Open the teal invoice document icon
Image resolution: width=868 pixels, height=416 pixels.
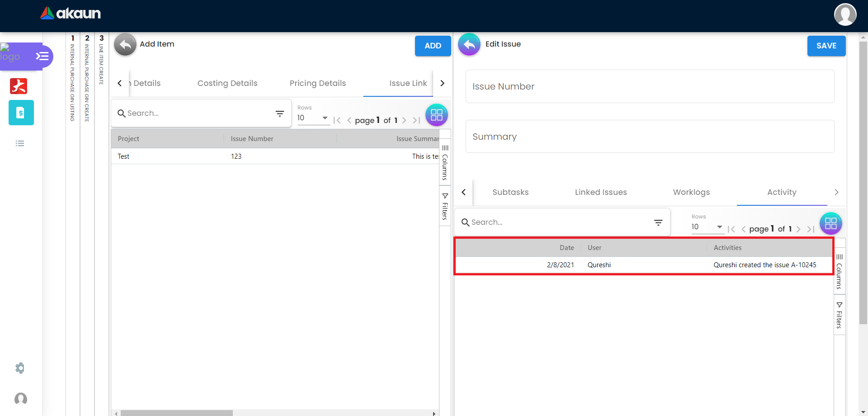tap(21, 113)
